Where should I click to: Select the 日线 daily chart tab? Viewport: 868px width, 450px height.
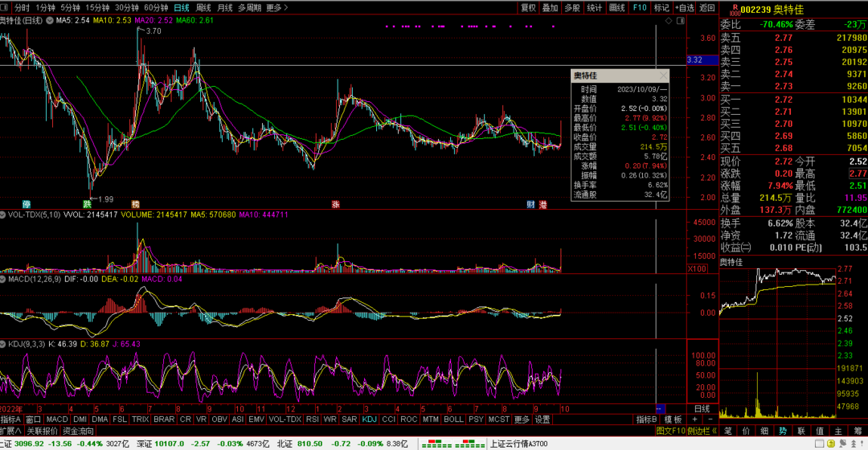[182, 8]
